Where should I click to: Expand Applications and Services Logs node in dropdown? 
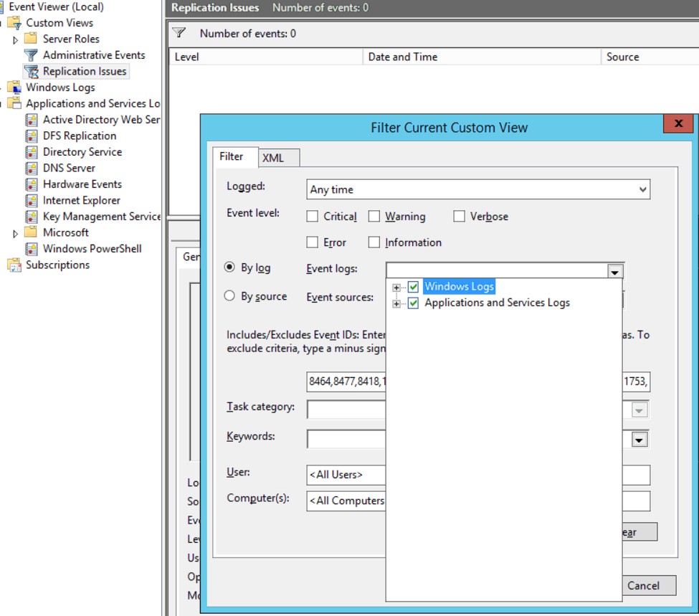click(x=396, y=304)
